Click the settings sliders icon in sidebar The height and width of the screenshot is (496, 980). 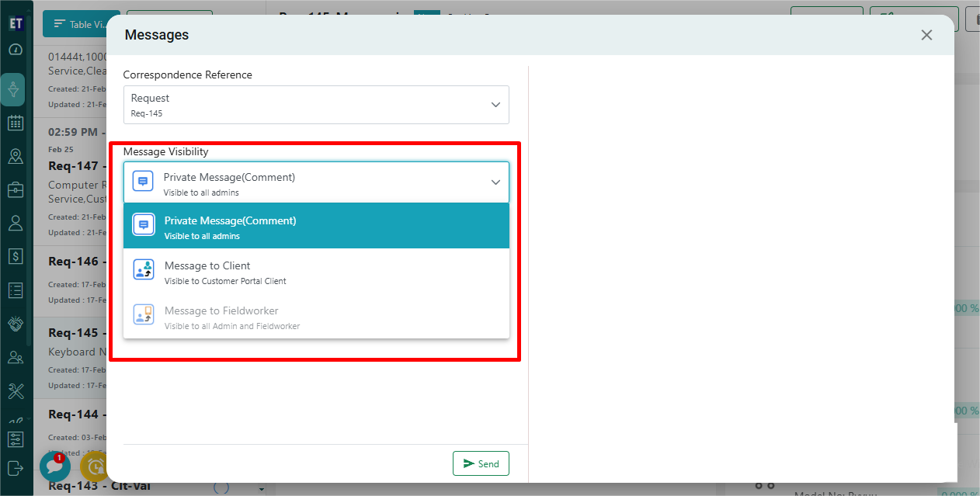(x=16, y=439)
